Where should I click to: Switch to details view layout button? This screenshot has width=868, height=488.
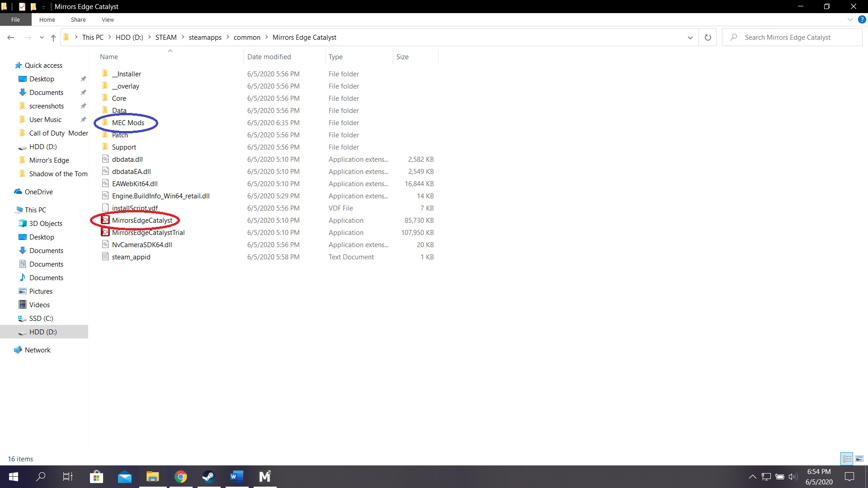(847, 459)
